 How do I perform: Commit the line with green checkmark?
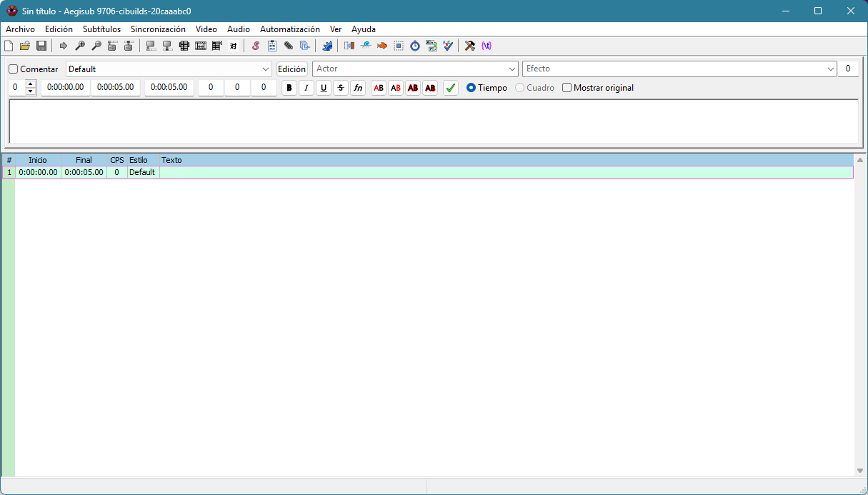[451, 88]
